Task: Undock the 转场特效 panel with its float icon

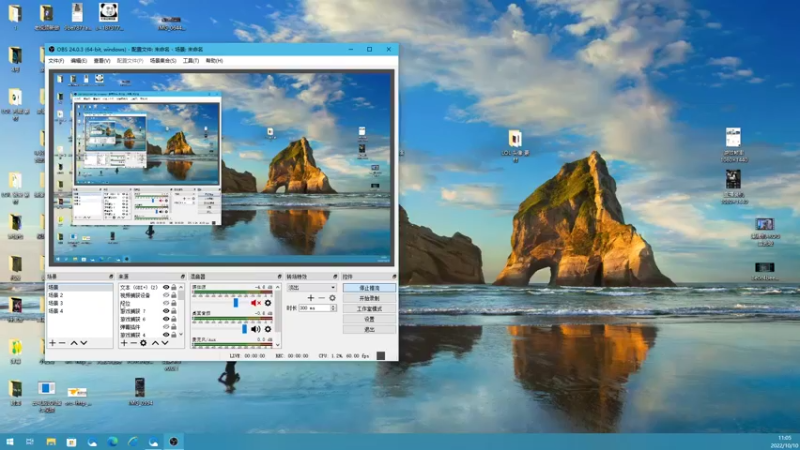Action: 335,277
